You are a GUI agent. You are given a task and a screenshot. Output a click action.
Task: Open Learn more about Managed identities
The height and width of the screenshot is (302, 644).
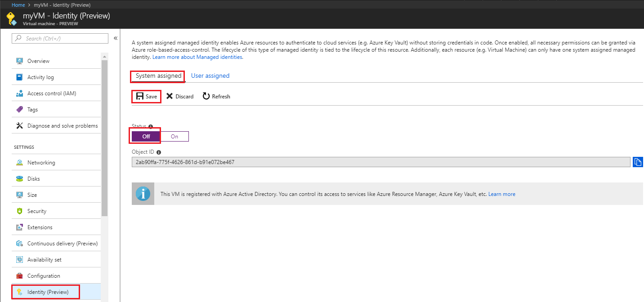pos(197,57)
